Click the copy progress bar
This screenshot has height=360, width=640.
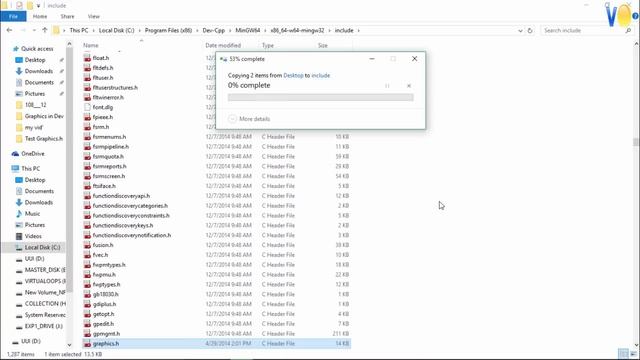(x=320, y=97)
